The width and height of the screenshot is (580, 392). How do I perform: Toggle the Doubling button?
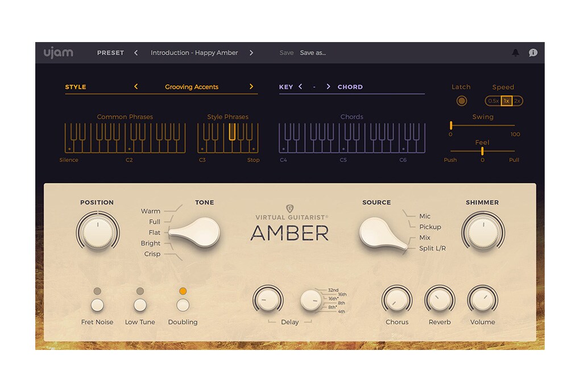pos(183,305)
